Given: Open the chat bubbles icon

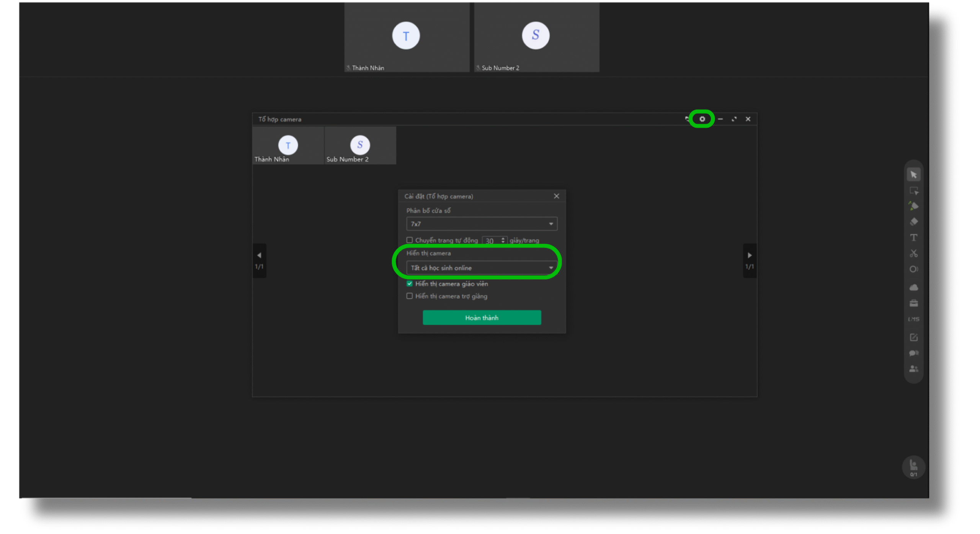Looking at the screenshot, I should pos(913,353).
